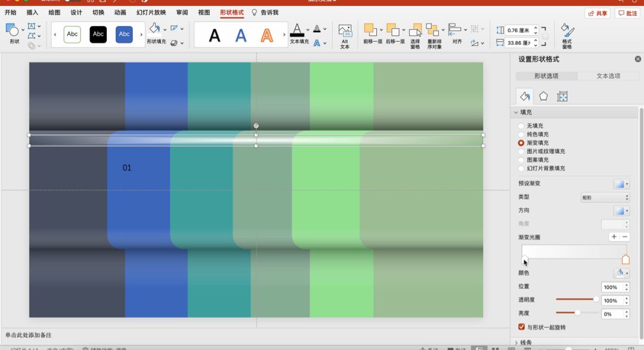The height and width of the screenshot is (350, 644).
Task: Apply the white outlined Abc shape style
Action: click(x=72, y=34)
